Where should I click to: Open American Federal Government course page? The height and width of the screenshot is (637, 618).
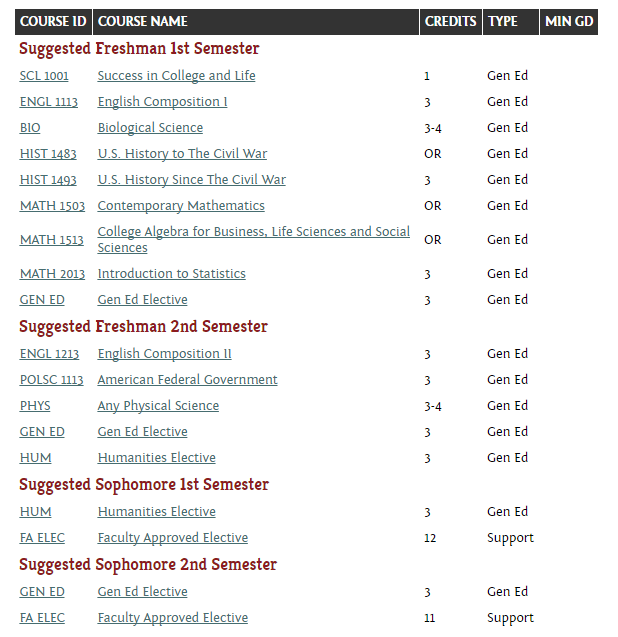[187, 380]
